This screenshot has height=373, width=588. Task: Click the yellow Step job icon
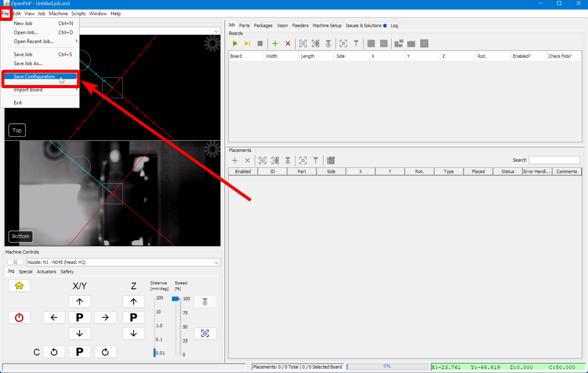coord(247,44)
